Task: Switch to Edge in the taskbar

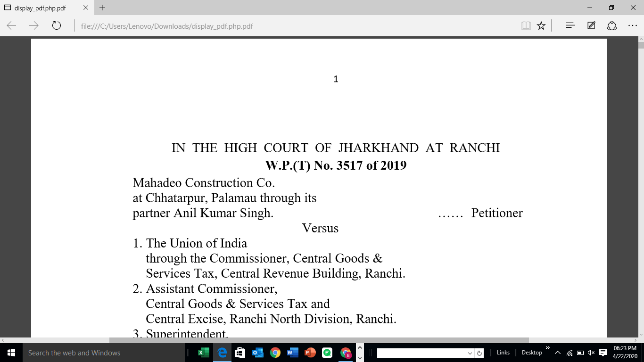Action: [222, 353]
